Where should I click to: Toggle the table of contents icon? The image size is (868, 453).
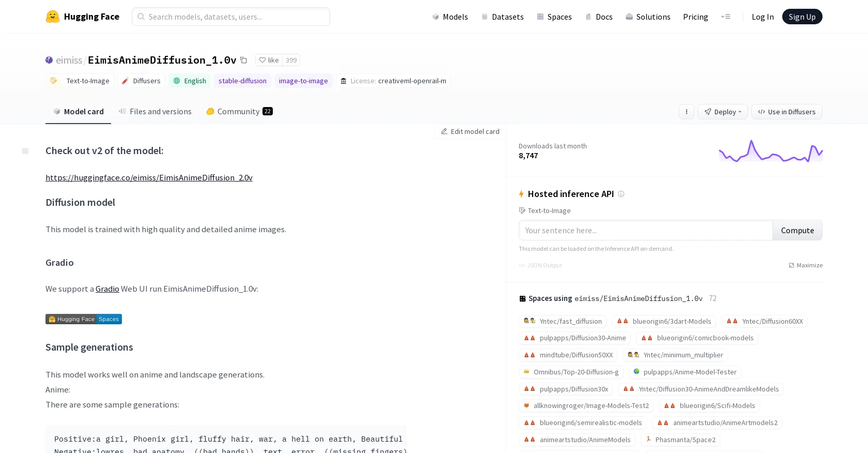[x=25, y=151]
